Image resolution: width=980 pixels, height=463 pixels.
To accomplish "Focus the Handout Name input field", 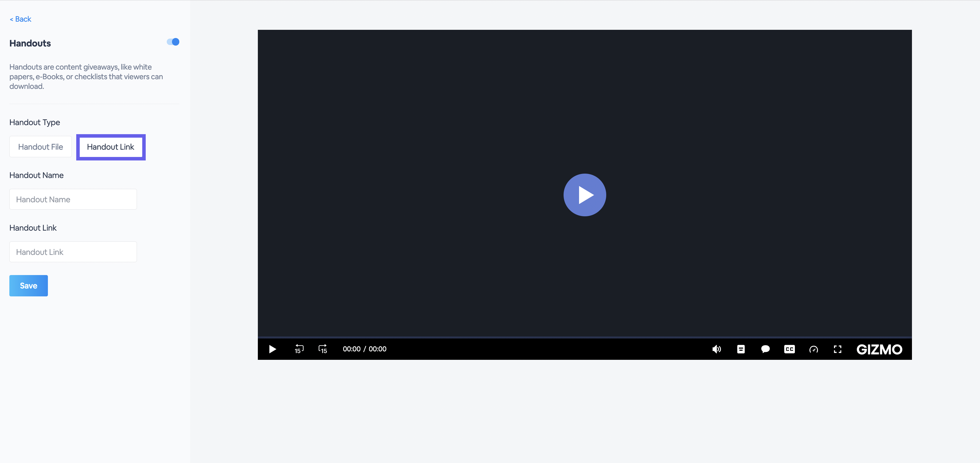I will [73, 199].
